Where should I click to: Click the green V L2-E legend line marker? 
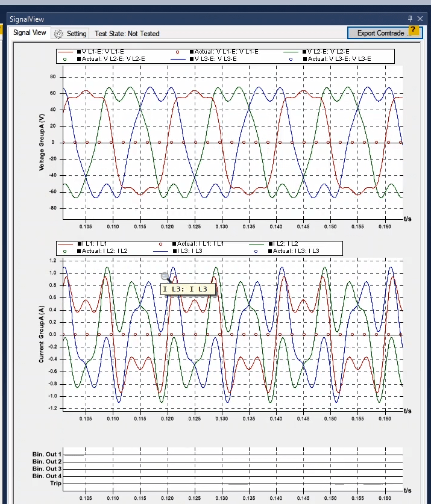(x=294, y=52)
